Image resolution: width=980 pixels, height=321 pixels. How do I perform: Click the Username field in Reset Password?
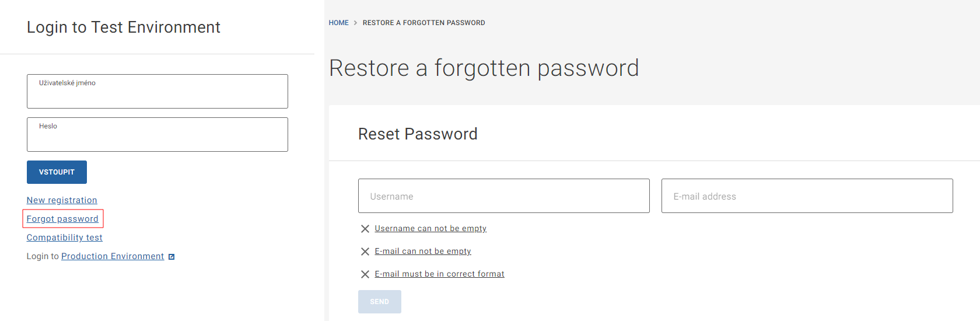503,196
